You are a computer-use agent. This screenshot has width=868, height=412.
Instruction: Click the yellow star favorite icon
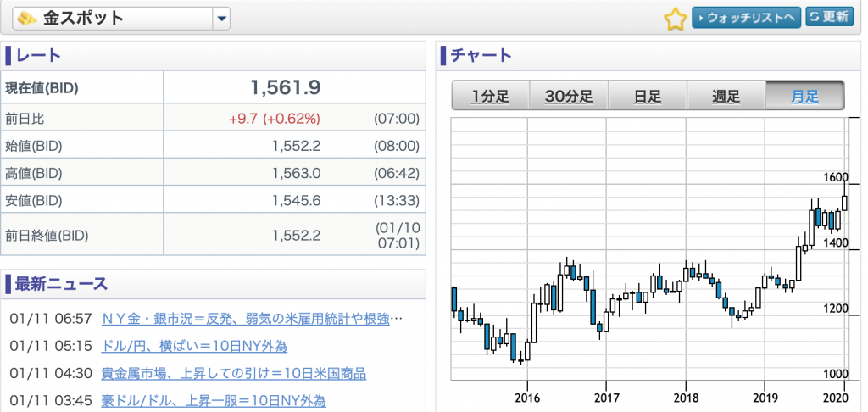(675, 19)
